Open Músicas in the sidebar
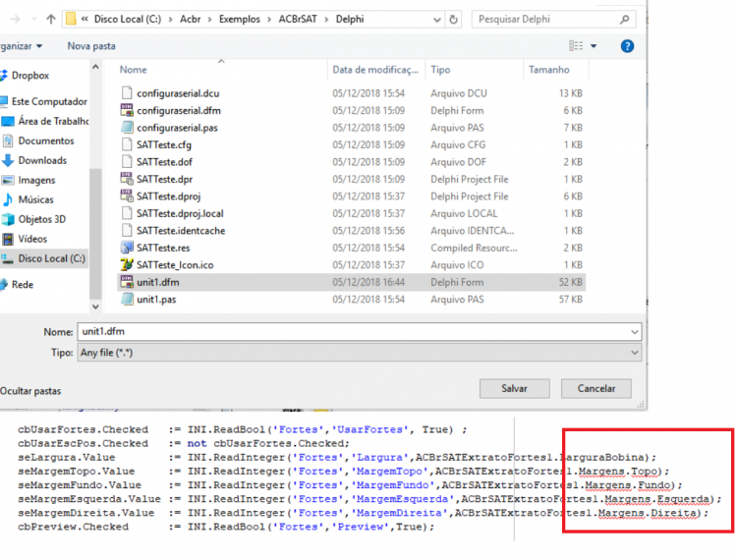Image resolution: width=737 pixels, height=560 pixels. coord(35,199)
